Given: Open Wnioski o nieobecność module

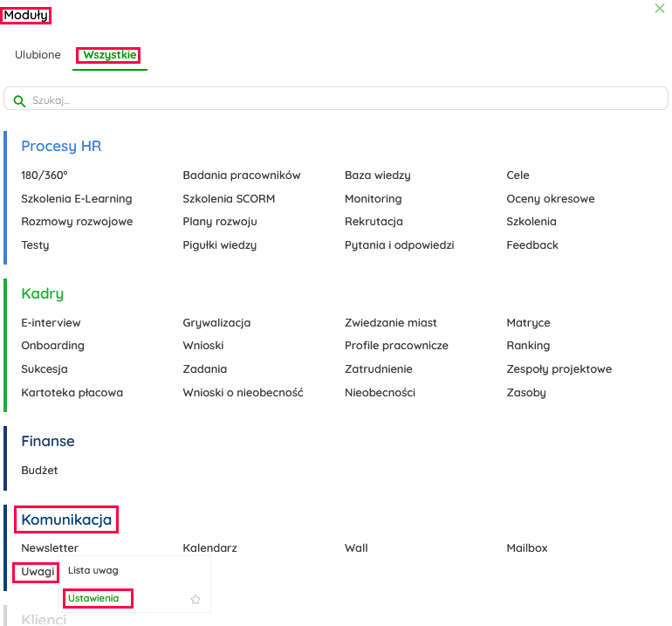Looking at the screenshot, I should (243, 393).
